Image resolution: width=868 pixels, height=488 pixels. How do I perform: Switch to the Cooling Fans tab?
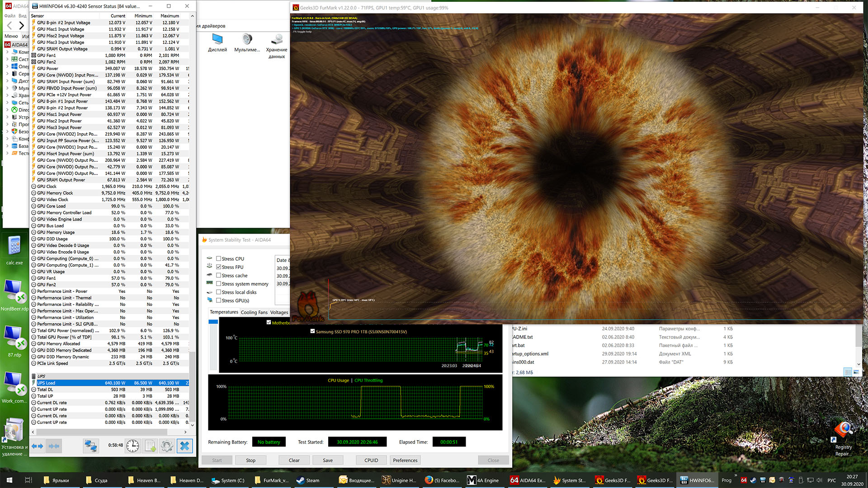(x=254, y=312)
